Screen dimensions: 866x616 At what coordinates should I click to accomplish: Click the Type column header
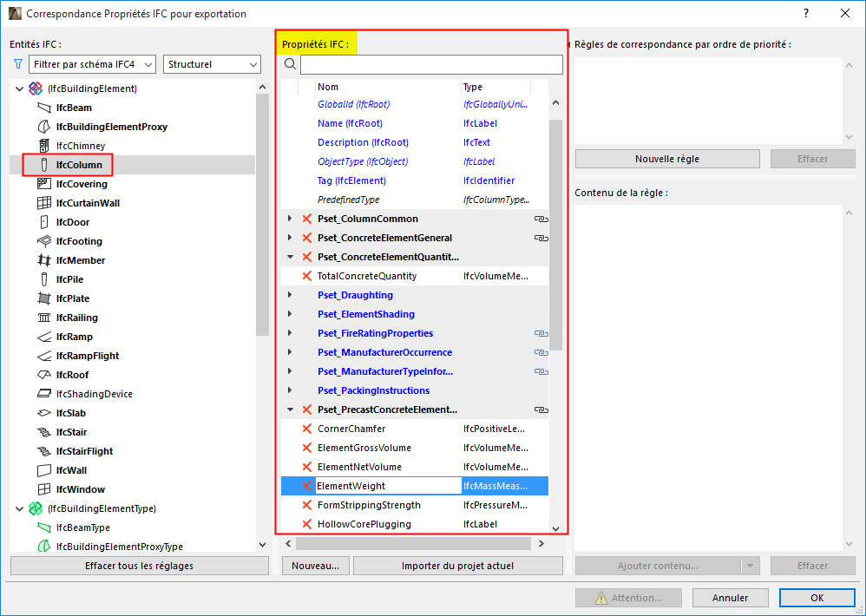click(x=495, y=88)
